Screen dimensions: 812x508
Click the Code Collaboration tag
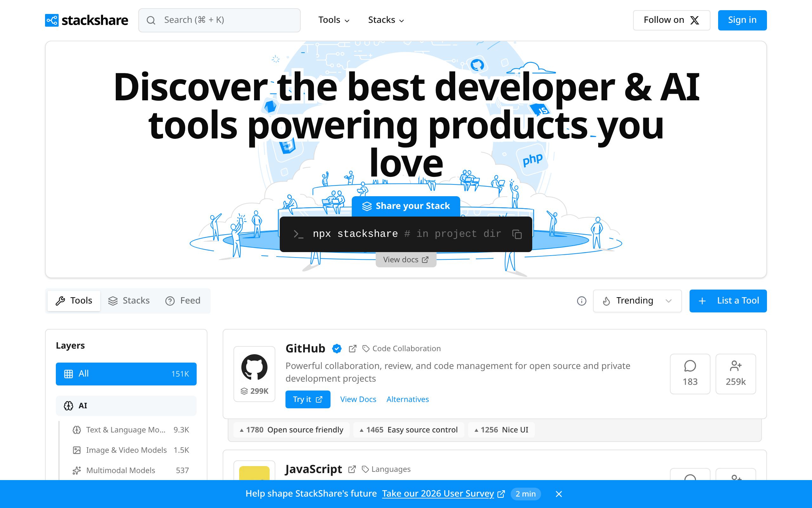point(402,349)
